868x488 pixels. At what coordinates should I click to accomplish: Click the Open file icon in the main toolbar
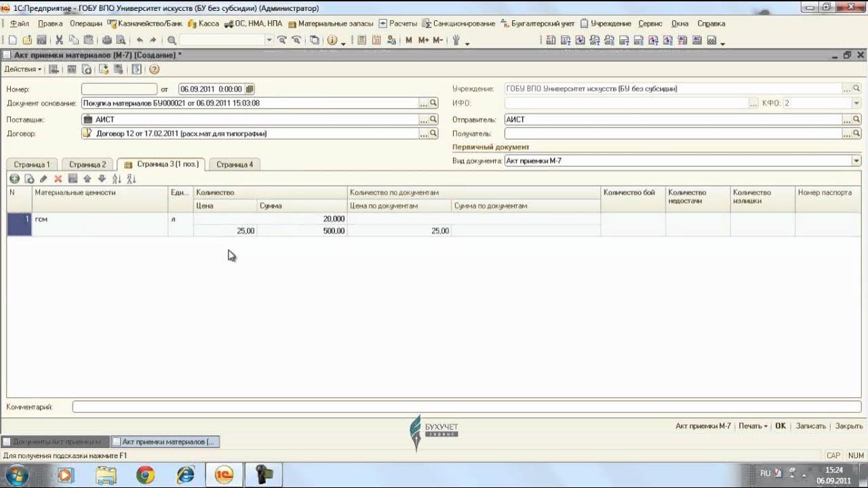(27, 41)
